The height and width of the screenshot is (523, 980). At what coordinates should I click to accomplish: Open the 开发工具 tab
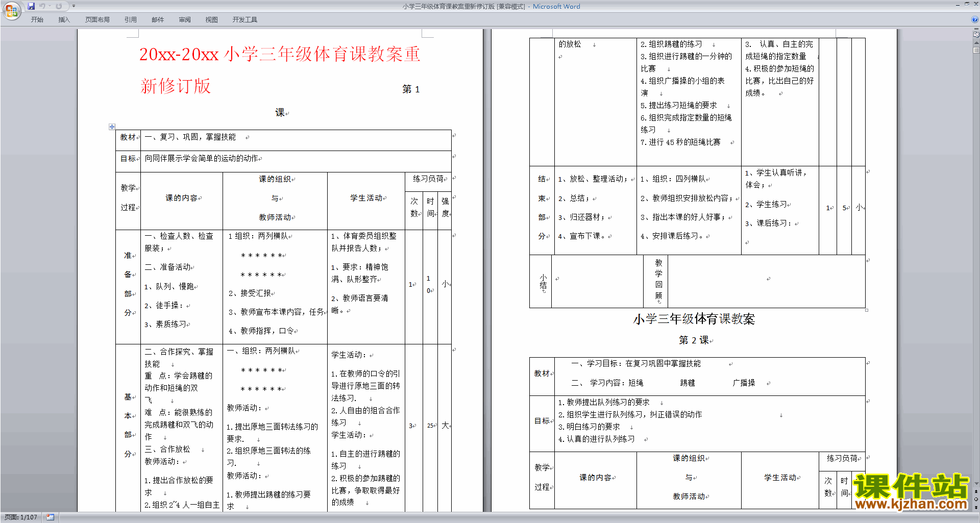(x=244, y=20)
